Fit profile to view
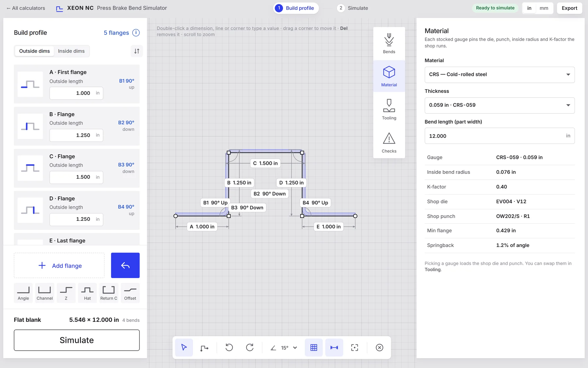This screenshot has width=588, height=368. click(x=354, y=347)
